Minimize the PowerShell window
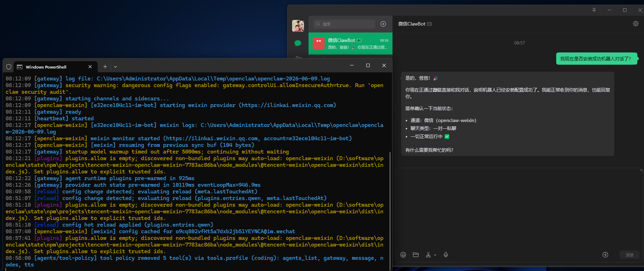The image size is (644, 271). pos(352,65)
